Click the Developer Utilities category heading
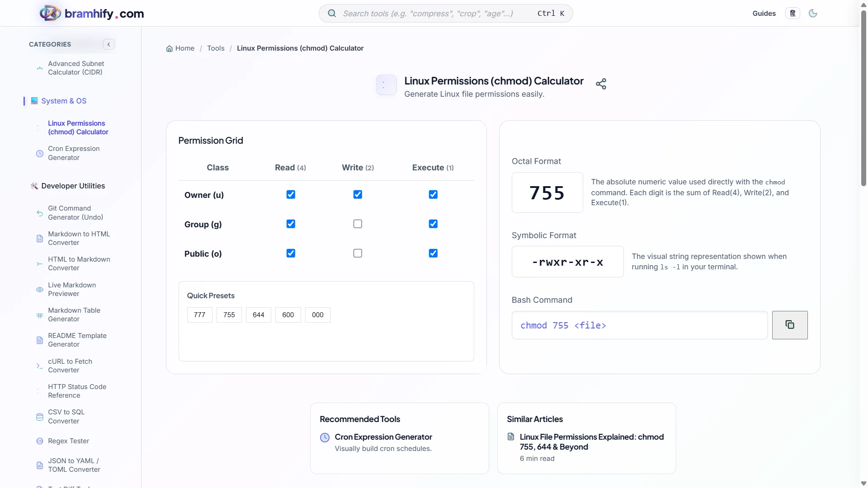This screenshot has height=488, width=868. click(x=73, y=186)
